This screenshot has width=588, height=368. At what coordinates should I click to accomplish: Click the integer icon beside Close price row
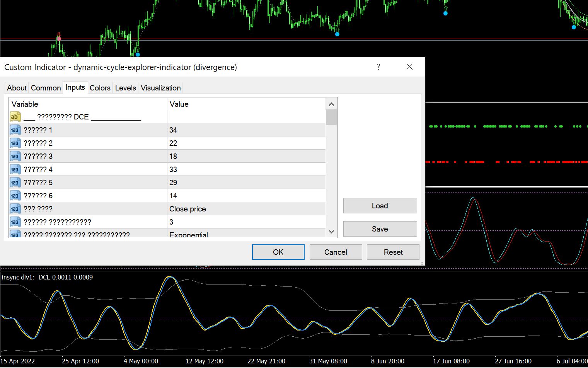point(15,209)
